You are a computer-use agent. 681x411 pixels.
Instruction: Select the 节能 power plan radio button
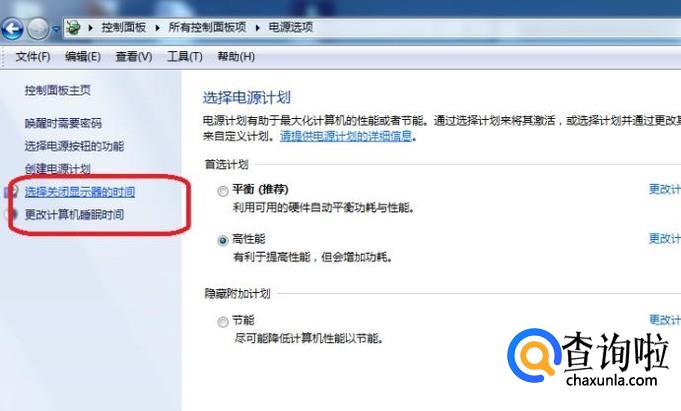[223, 322]
